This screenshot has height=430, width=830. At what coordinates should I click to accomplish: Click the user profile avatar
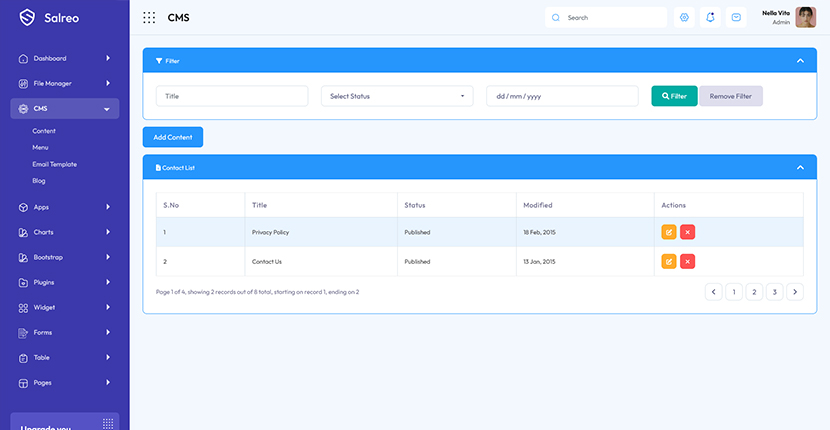pyautogui.click(x=805, y=17)
